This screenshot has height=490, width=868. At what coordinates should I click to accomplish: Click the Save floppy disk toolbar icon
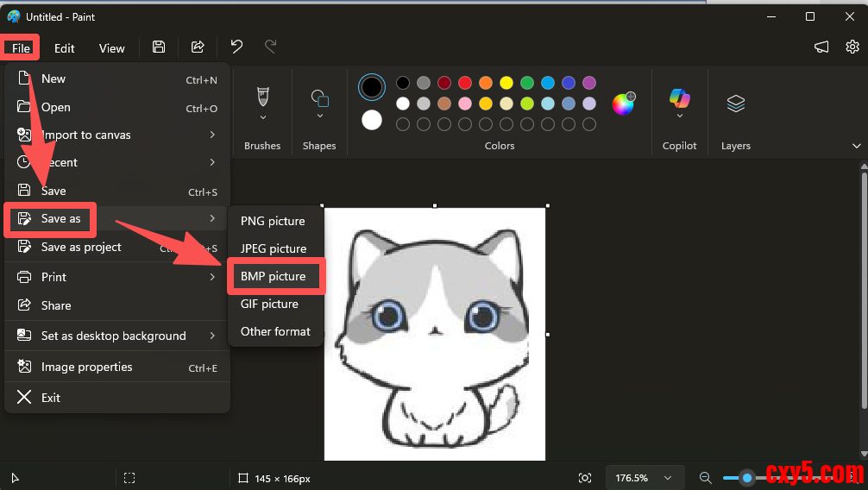[x=159, y=47]
